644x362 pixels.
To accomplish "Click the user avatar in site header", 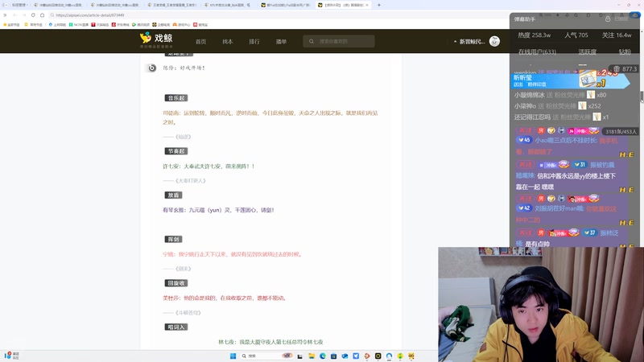I will [494, 41].
